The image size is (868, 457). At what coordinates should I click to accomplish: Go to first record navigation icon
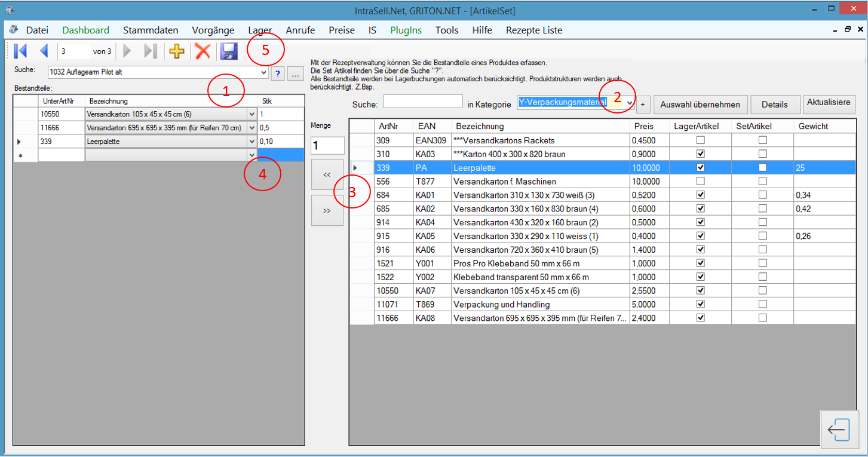tap(20, 51)
